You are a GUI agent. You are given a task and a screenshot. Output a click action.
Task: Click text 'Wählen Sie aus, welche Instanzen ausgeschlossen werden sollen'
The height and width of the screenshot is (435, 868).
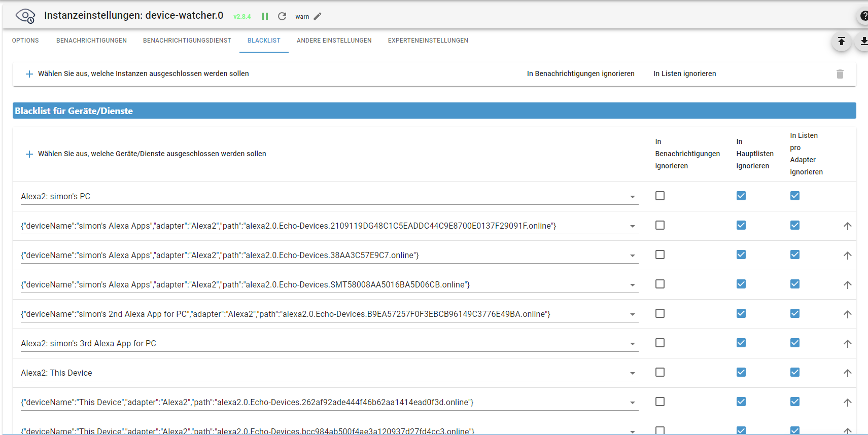(x=144, y=74)
